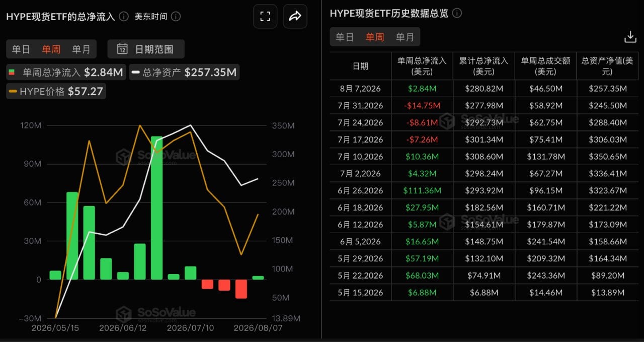
Task: Switch history table to 单日
Action: [x=345, y=37]
